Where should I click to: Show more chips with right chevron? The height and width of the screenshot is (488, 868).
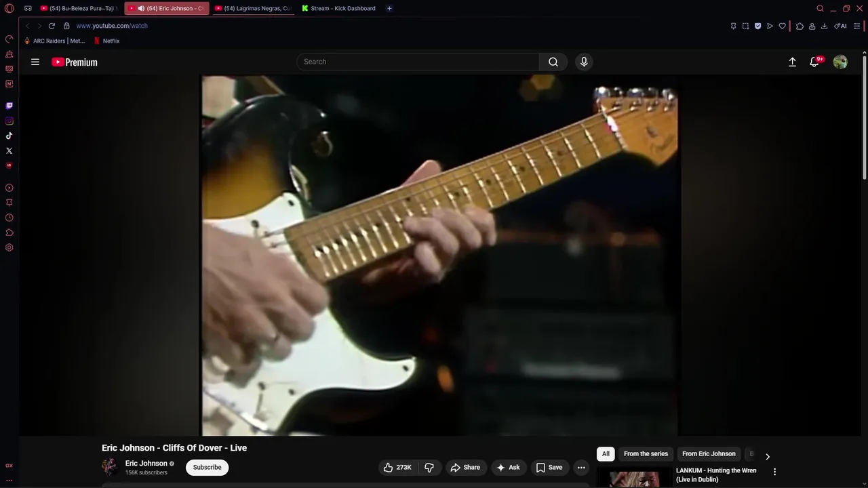point(768,456)
